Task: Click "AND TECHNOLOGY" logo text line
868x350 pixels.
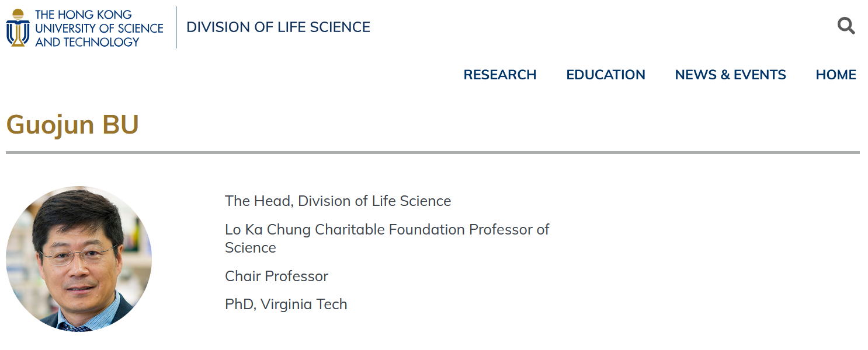Action: (x=87, y=42)
